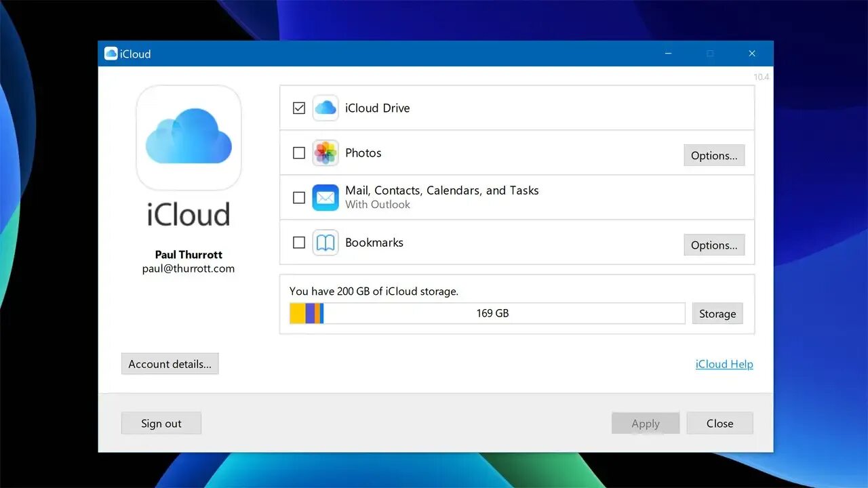Click the Bookmarks open-book icon

[325, 242]
